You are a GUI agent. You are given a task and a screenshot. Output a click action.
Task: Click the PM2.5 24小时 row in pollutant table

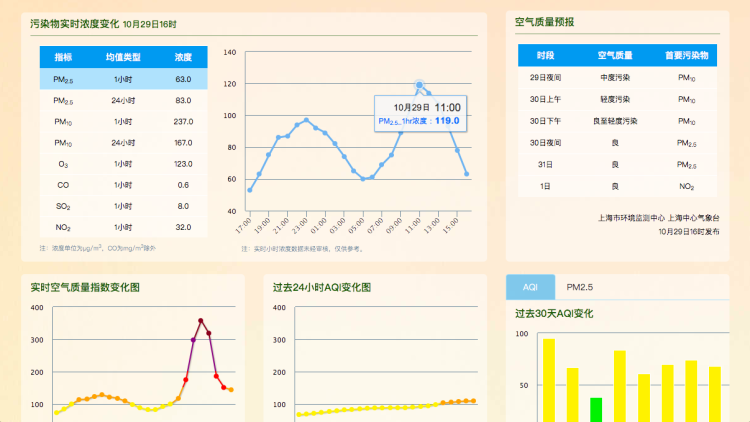coord(123,100)
